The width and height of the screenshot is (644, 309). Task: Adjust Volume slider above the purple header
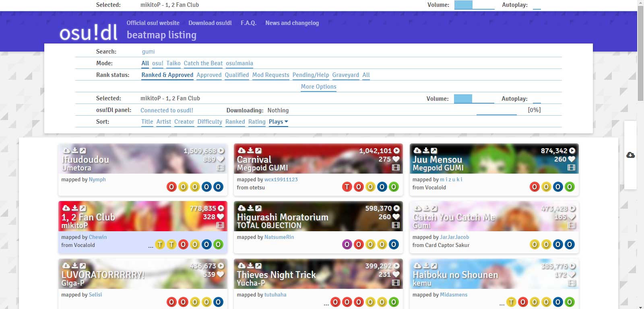[x=475, y=5]
